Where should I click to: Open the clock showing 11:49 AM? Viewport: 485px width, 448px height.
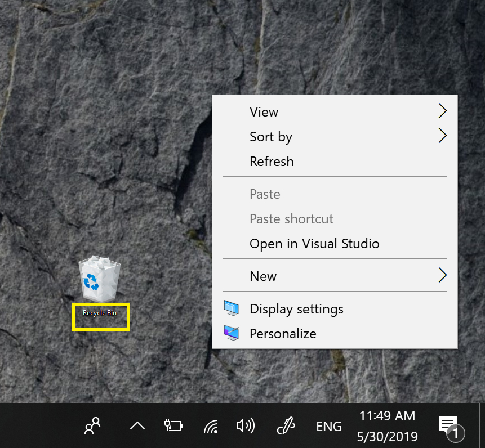tap(387, 425)
